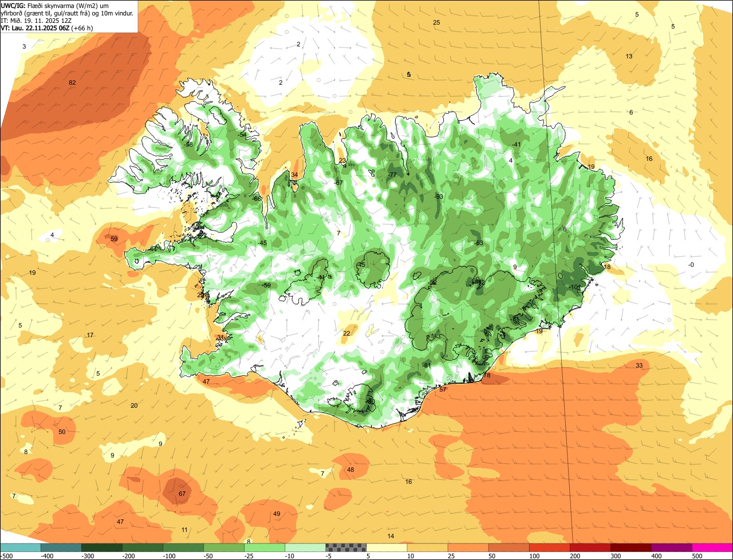Click the orange spot value 34
The height and width of the screenshot is (560, 733).
(294, 175)
